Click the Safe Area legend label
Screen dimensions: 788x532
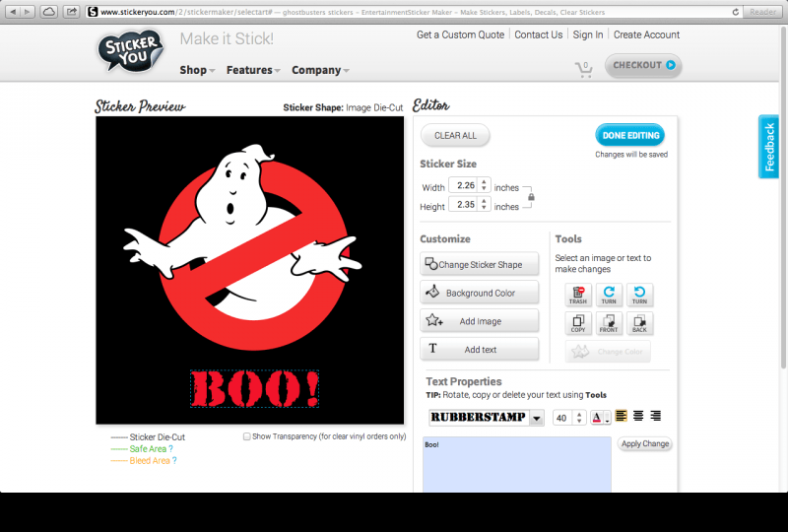pyautogui.click(x=148, y=448)
